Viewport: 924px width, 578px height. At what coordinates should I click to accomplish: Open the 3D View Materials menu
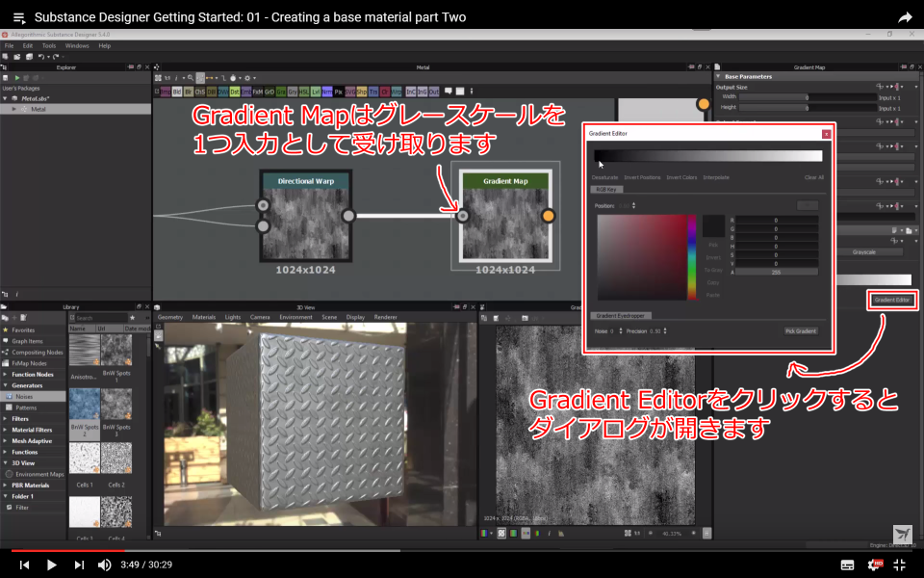[204, 317]
